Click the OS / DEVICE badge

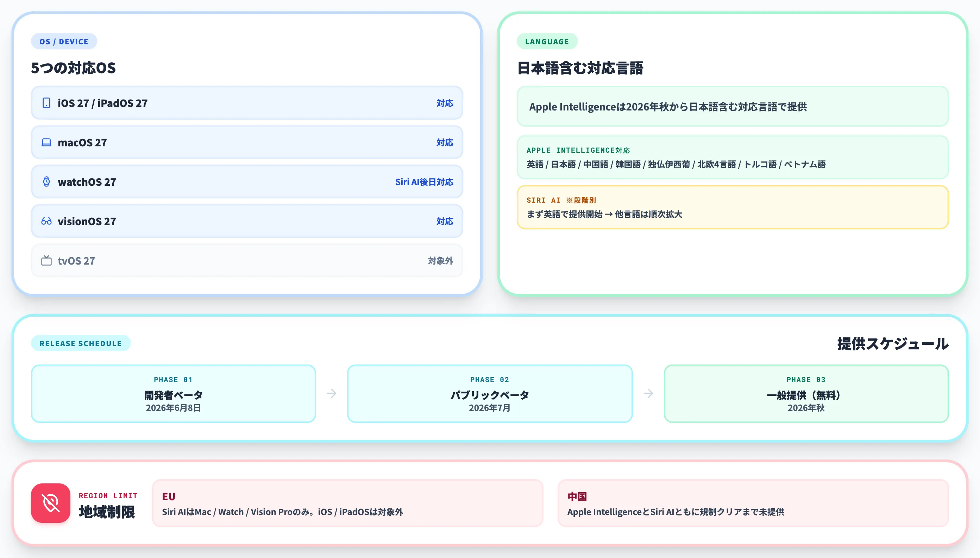(x=64, y=42)
